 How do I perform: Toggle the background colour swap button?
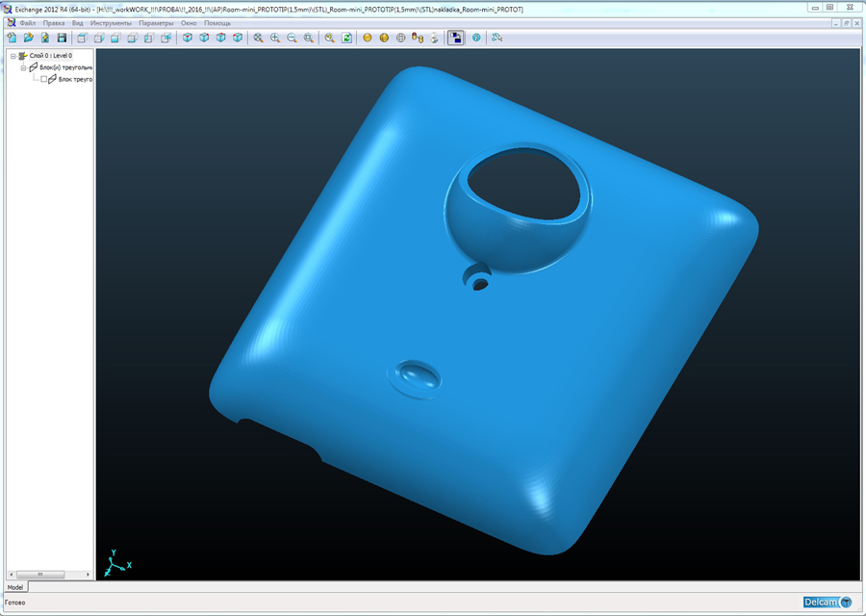pos(456,38)
